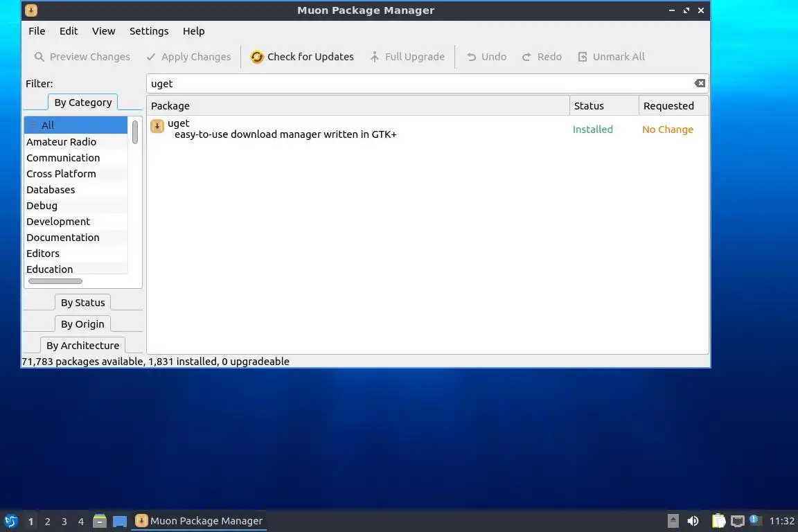
Task: Open the volume control tray icon
Action: [x=693, y=521]
